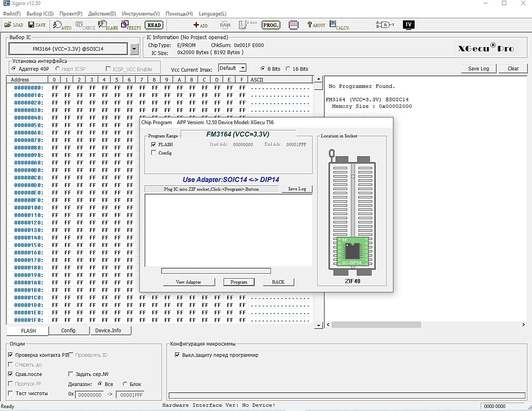Click the BLANK check toolbar icon
The image size is (532, 411).
[108, 25]
